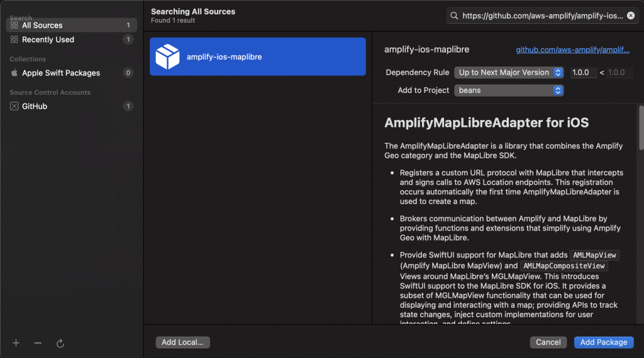Click AmplifyMapLibreAdapter for iOS heading
The width and height of the screenshot is (644, 358).
[x=486, y=122]
